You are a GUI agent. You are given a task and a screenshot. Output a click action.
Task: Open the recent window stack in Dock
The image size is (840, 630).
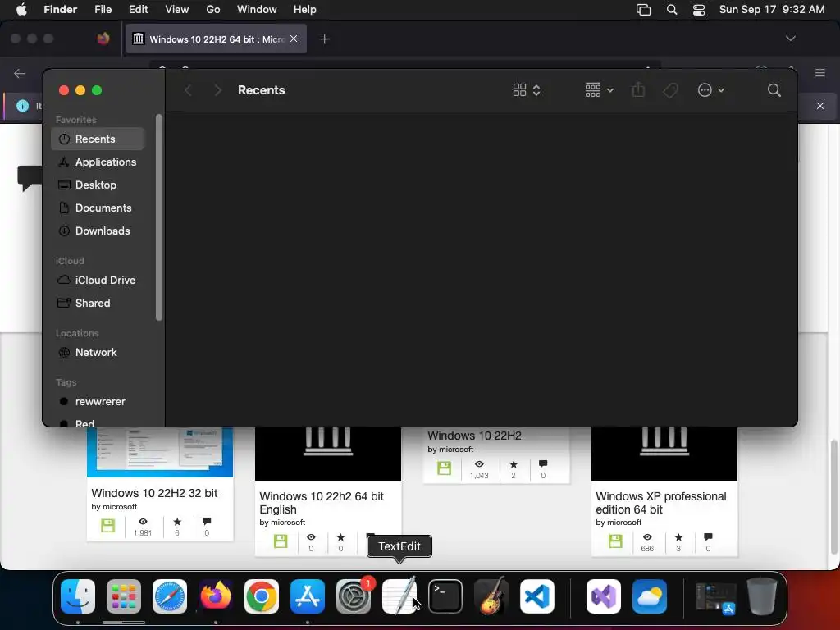coord(715,597)
